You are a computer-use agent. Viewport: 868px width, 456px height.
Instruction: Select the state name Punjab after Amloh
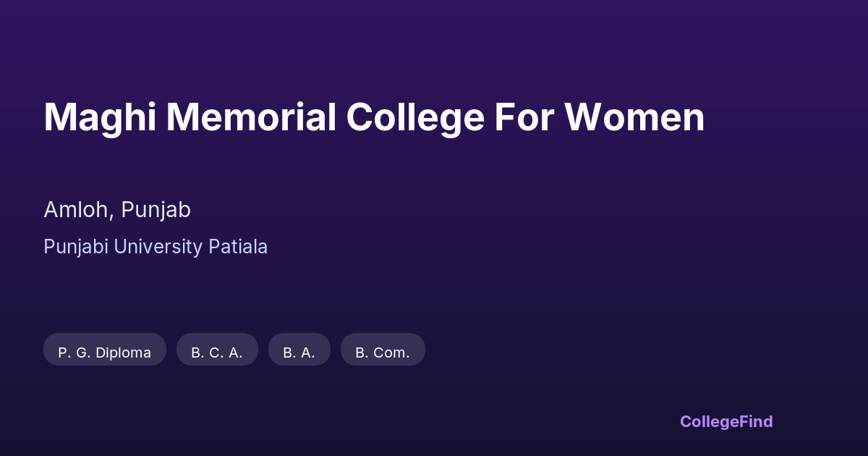[x=156, y=210]
